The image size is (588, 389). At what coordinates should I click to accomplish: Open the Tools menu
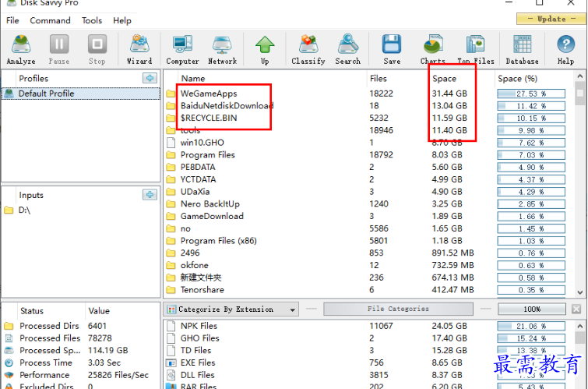tap(92, 20)
